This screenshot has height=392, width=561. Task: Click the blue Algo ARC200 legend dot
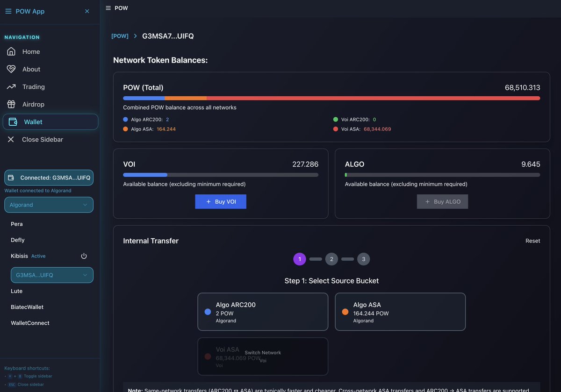click(x=126, y=120)
